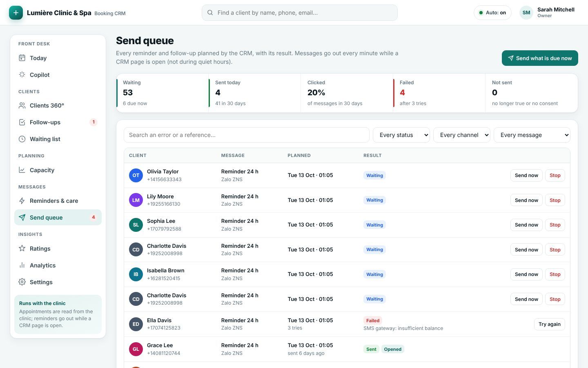Open the Every status dropdown
The width and height of the screenshot is (588, 368).
coord(401,135)
